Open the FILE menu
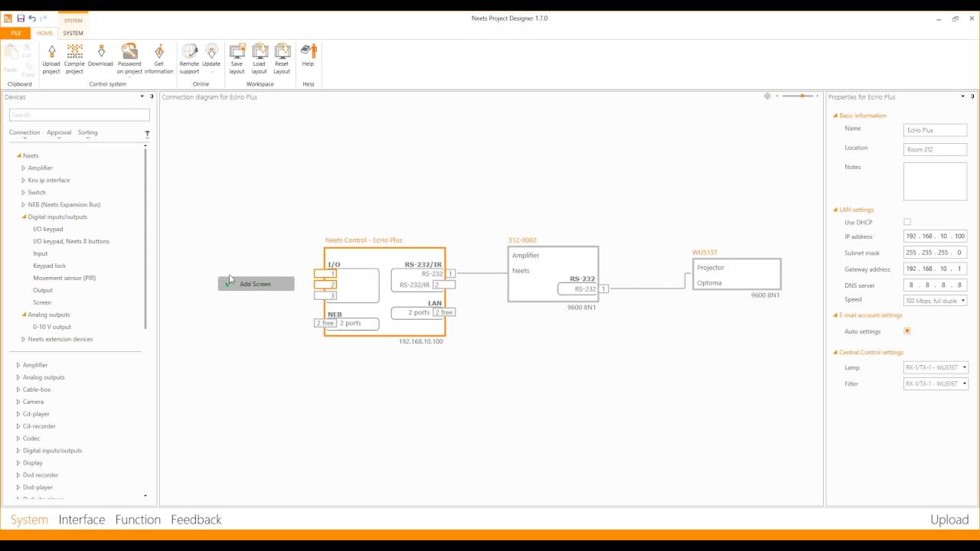 (15, 33)
